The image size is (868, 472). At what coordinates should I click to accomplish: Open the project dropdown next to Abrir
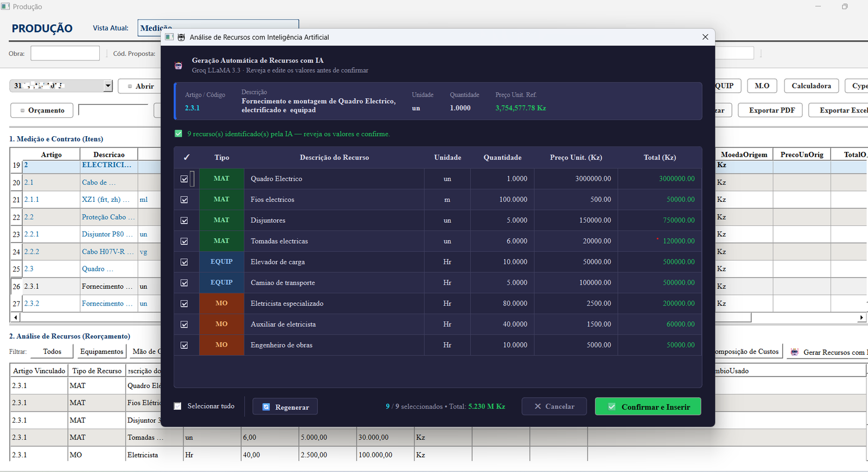[x=108, y=86]
